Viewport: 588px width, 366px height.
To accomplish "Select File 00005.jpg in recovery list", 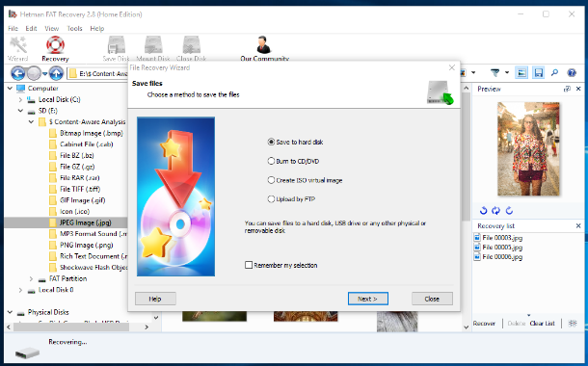I will [x=498, y=248].
